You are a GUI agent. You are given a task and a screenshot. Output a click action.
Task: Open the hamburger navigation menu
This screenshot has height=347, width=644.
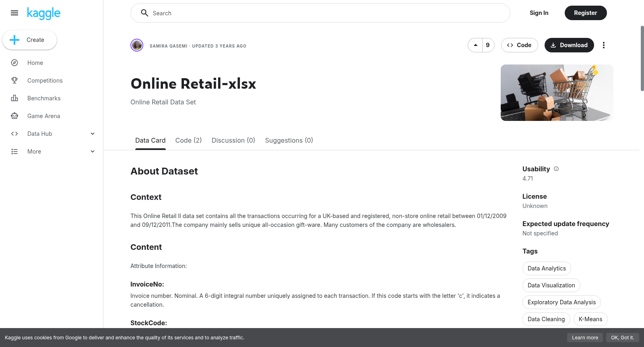coord(14,13)
